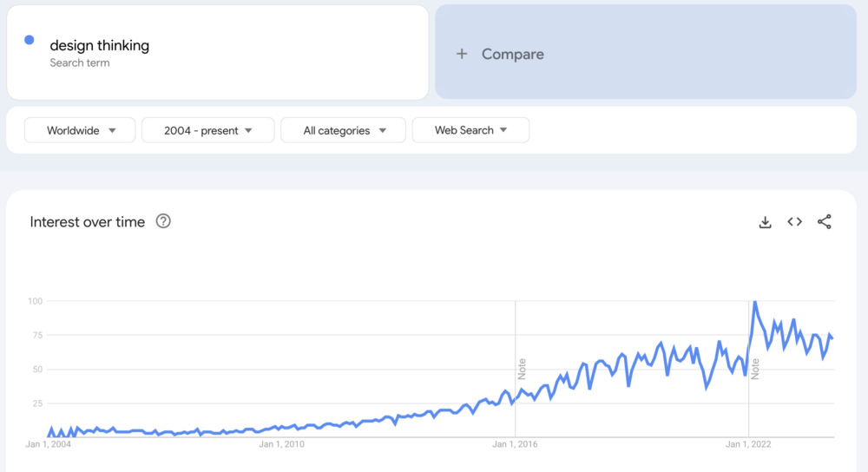Click the Interest over time heading
The height and width of the screenshot is (472, 868).
pyautogui.click(x=88, y=222)
